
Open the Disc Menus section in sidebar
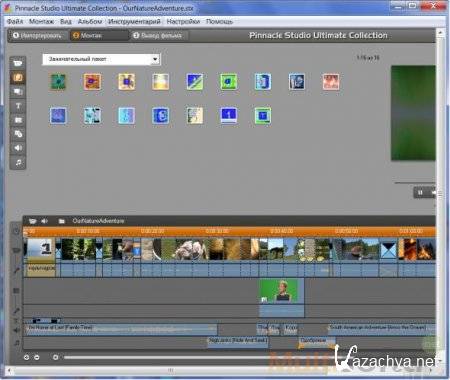(18, 134)
